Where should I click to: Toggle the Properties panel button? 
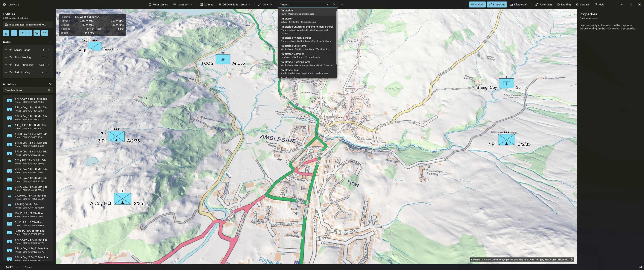pos(497,4)
